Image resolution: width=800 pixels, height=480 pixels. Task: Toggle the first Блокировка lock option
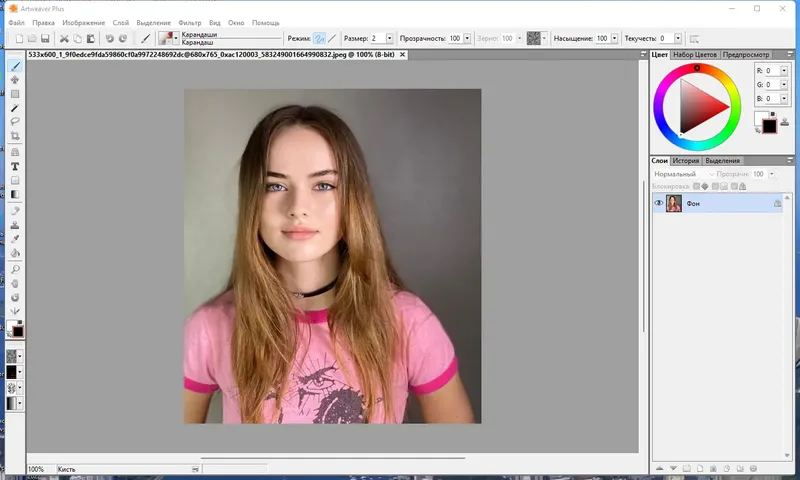tap(696, 187)
